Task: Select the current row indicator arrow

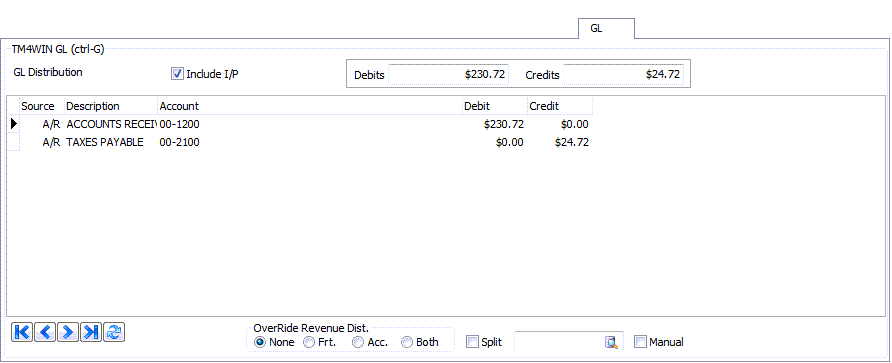Action: tap(14, 123)
